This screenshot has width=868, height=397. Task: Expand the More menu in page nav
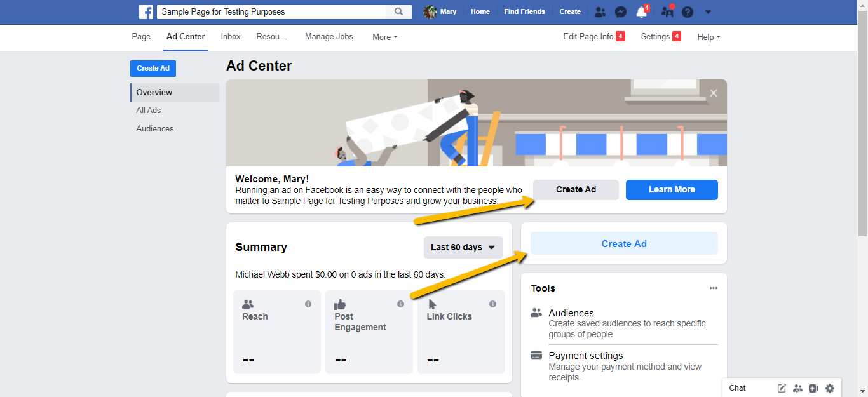[x=385, y=37]
